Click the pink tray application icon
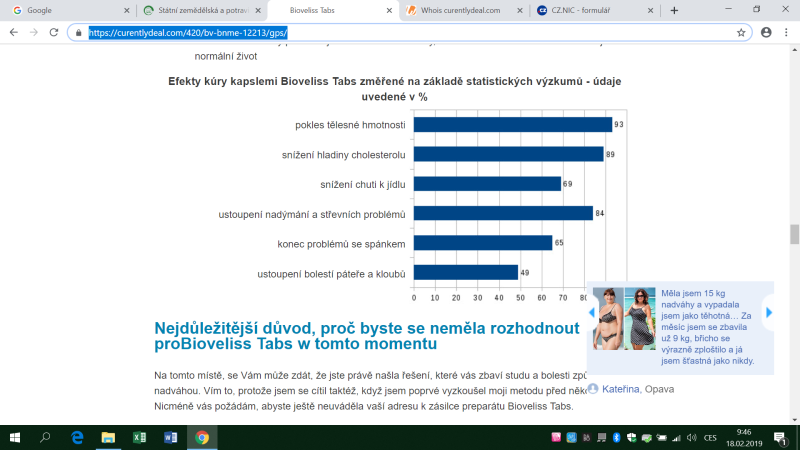Viewport: 800px width, 450px height. click(x=556, y=437)
